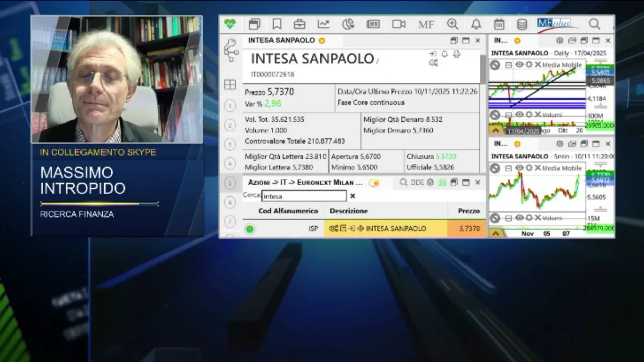Open the search magnifier at toolbar end

[x=594, y=24]
